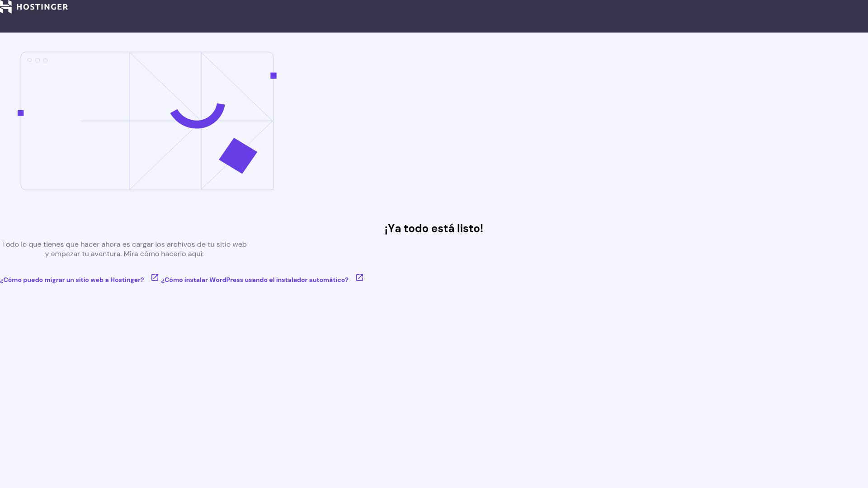The width and height of the screenshot is (868, 488).
Task: Click small purple square on illustration's left edge
Action: (20, 113)
